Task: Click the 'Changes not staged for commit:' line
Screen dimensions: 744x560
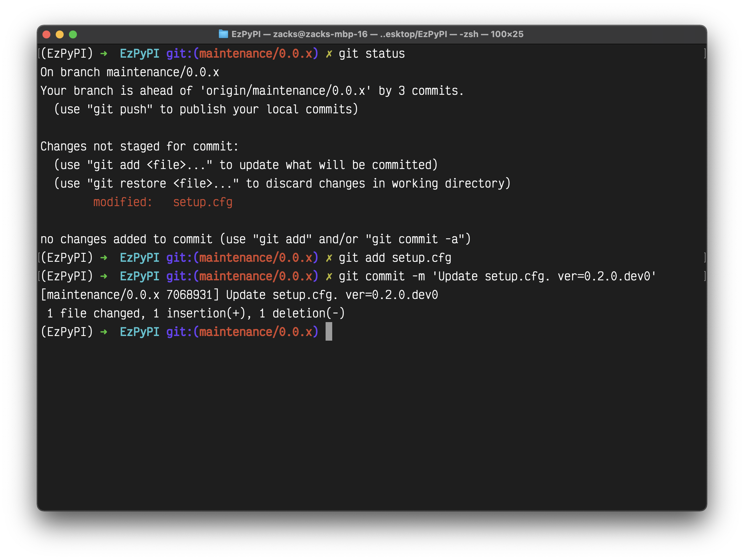Action: (x=139, y=146)
